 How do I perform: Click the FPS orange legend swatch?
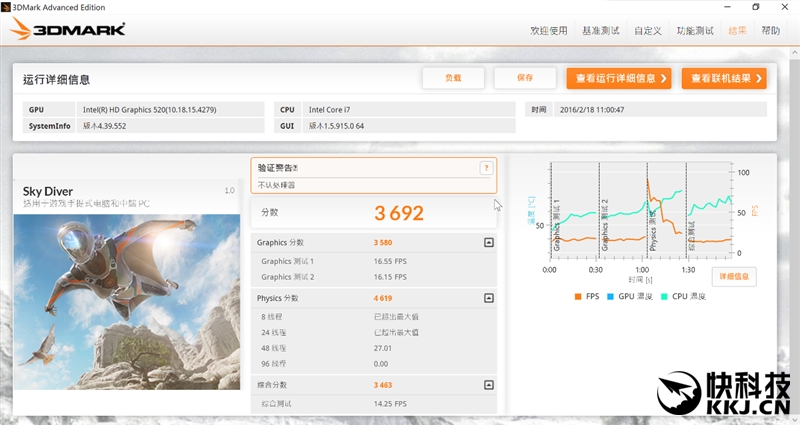click(x=578, y=296)
